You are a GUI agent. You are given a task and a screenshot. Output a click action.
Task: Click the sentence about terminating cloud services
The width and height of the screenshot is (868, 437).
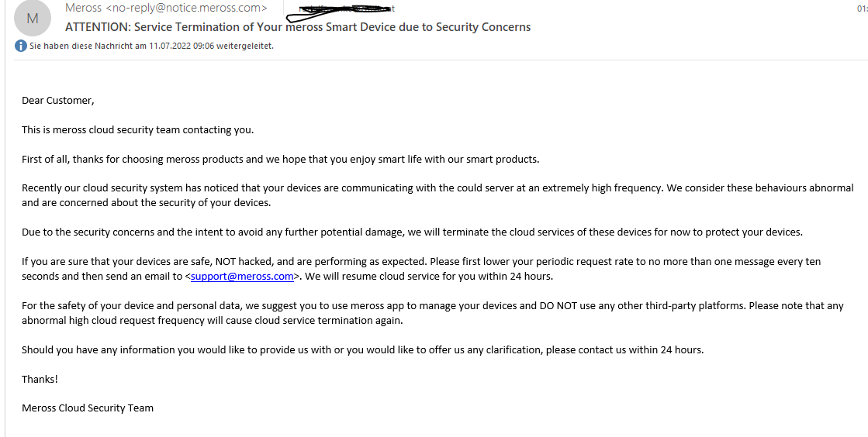pyautogui.click(x=413, y=232)
